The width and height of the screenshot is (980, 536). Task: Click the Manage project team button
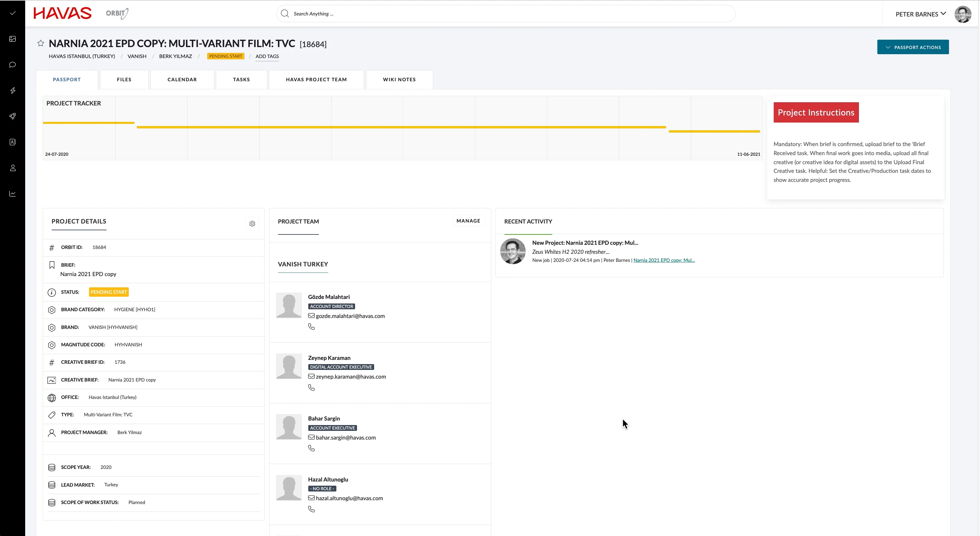click(468, 221)
